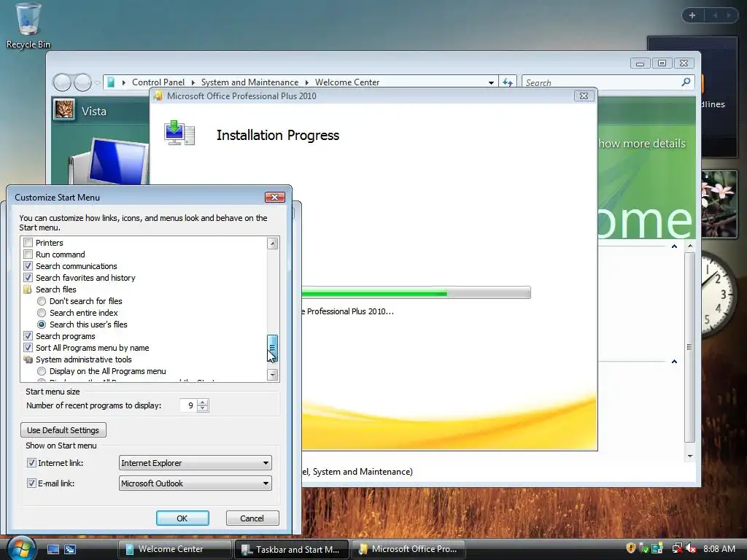Click the flower slideshow gadget picture

click(x=719, y=203)
